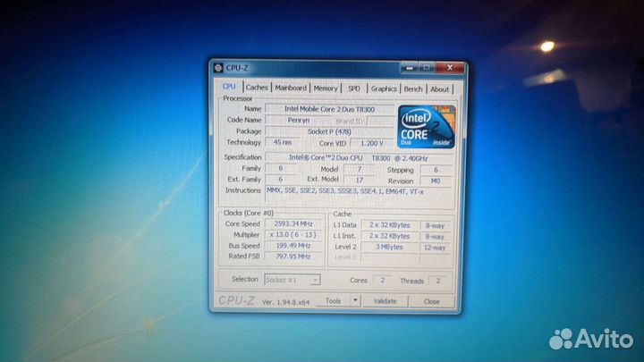
Task: Click the Bus Speed value 199.49 MHz
Action: (293, 246)
